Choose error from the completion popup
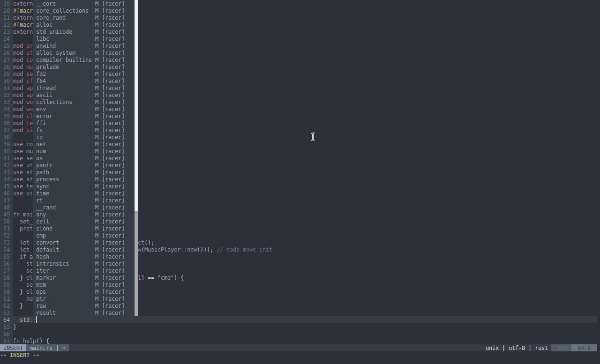The width and height of the screenshot is (600, 364). (x=83, y=116)
